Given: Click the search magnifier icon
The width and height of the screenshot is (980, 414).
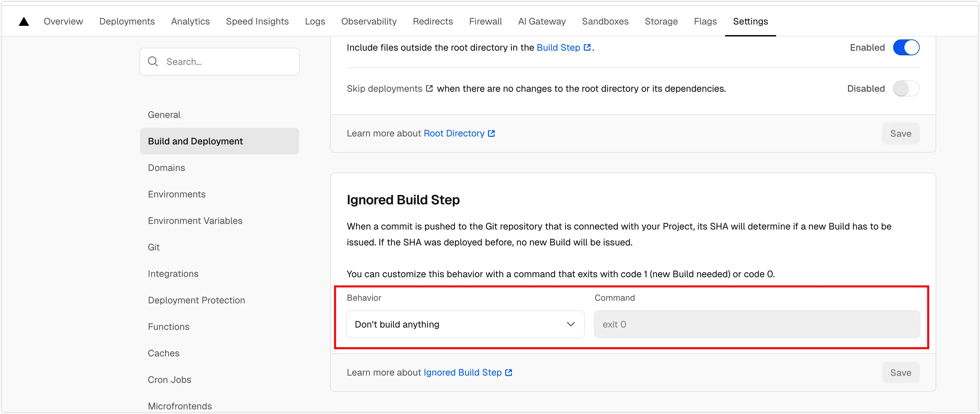Looking at the screenshot, I should (x=153, y=62).
